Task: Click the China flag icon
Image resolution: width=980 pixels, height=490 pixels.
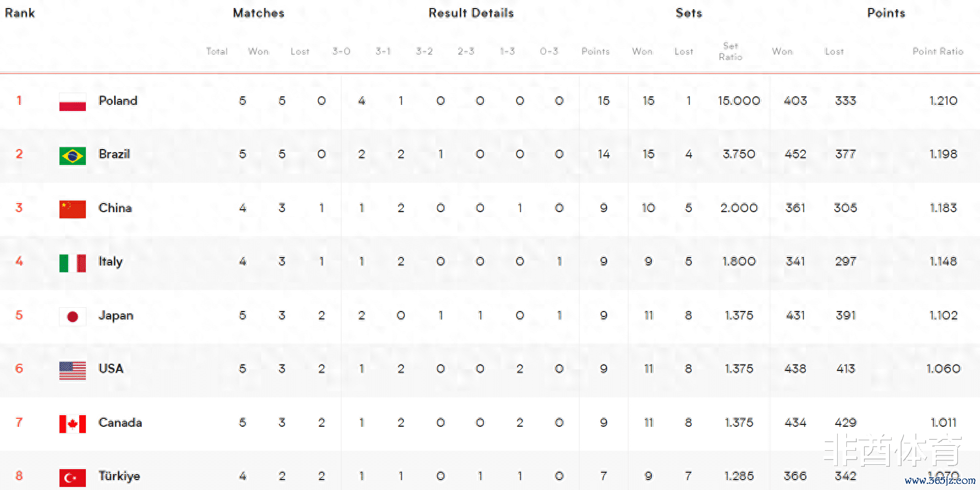Action: point(72,209)
